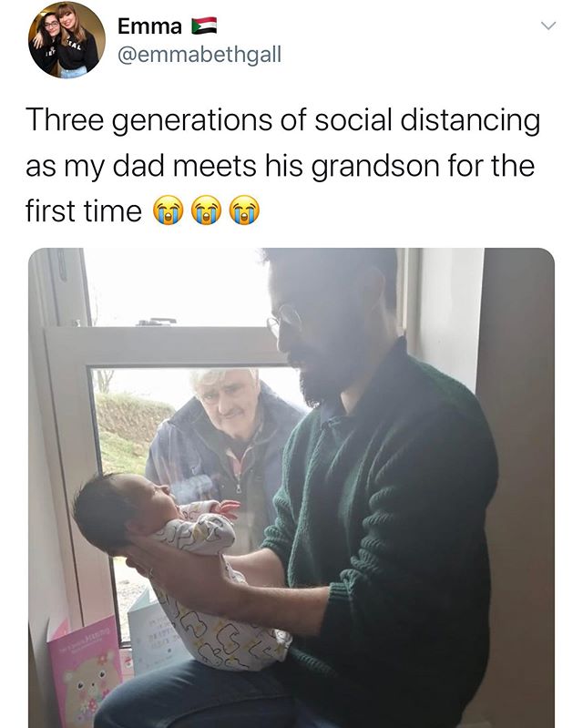This screenshot has width=583, height=728.
Task: Click the last crying emoji
Action: pyautogui.click(x=245, y=210)
